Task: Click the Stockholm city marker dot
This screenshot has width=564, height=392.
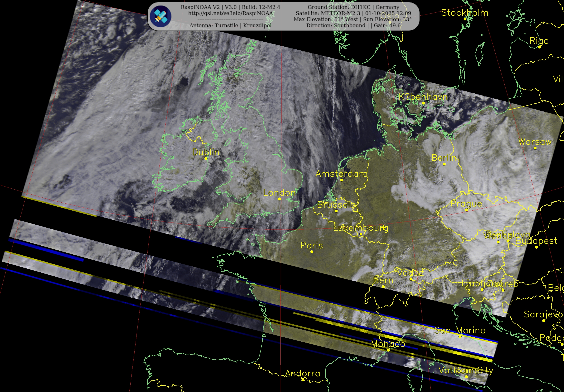Action: point(465,19)
